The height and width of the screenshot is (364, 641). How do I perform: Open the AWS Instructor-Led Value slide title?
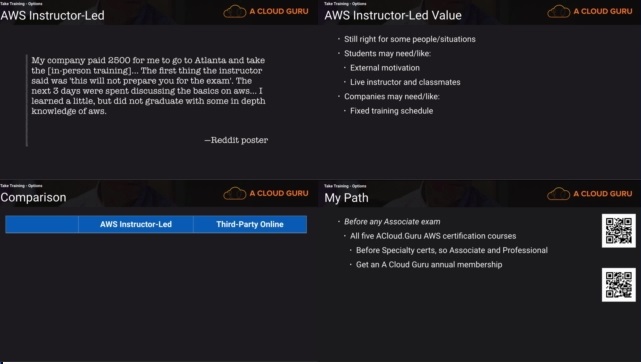click(x=393, y=16)
